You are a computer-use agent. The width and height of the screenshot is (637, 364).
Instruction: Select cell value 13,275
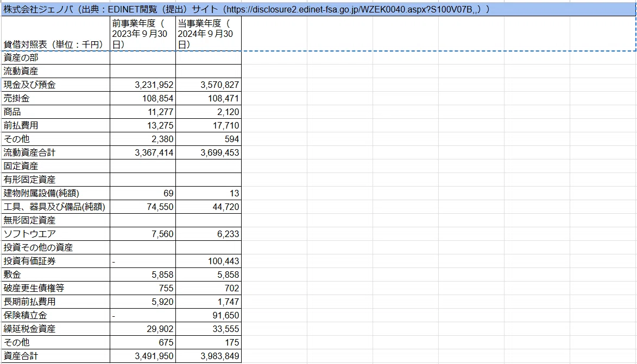tap(143, 126)
